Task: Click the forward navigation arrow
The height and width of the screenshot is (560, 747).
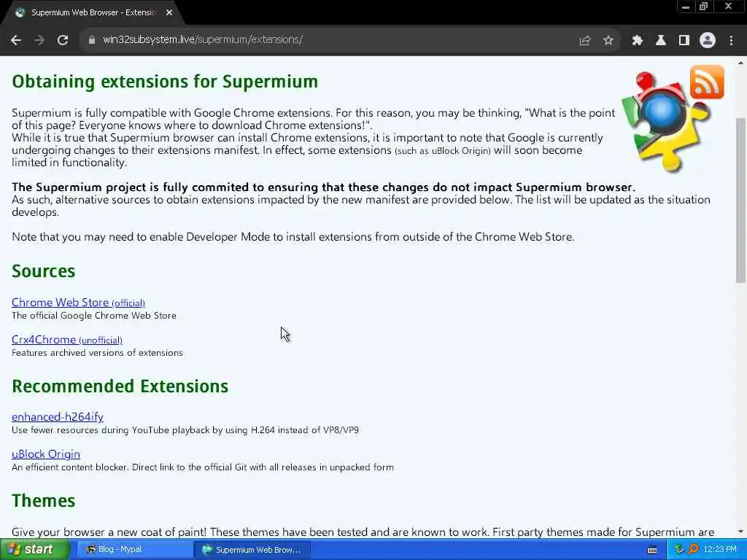Action: point(39,40)
